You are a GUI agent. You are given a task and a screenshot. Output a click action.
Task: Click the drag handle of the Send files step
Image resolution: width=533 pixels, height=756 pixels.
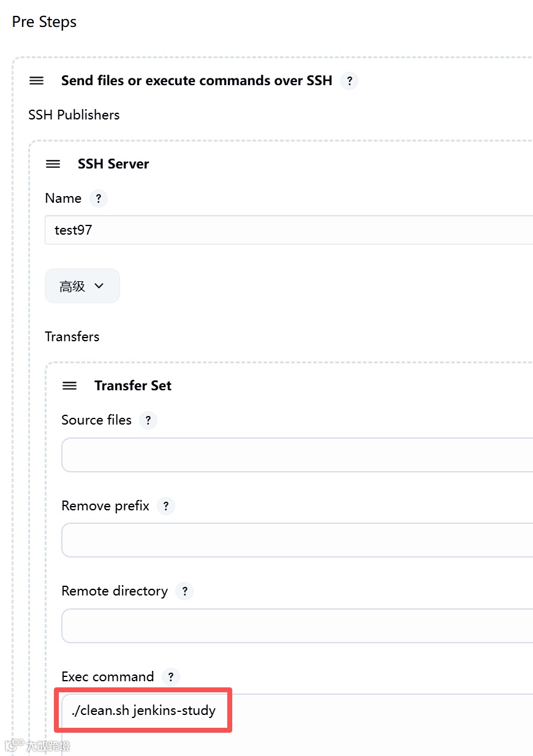point(37,81)
